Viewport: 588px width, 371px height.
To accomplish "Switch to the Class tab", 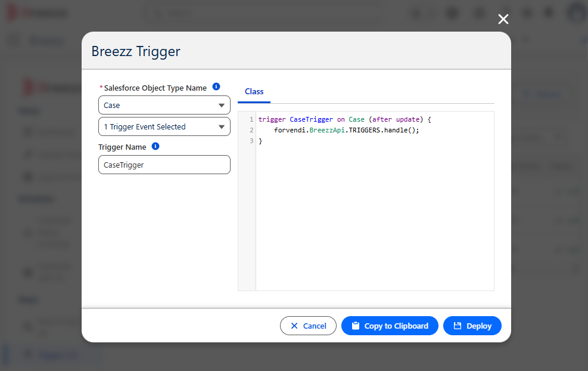I will 254,92.
